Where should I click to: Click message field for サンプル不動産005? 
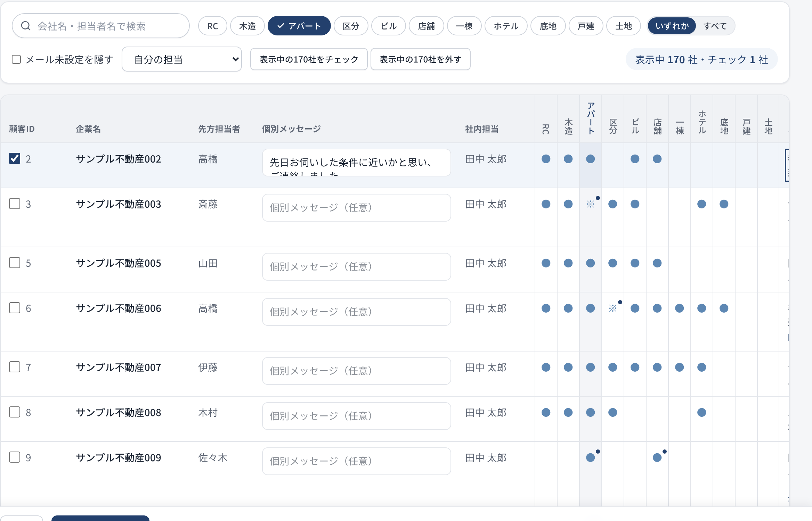point(357,267)
